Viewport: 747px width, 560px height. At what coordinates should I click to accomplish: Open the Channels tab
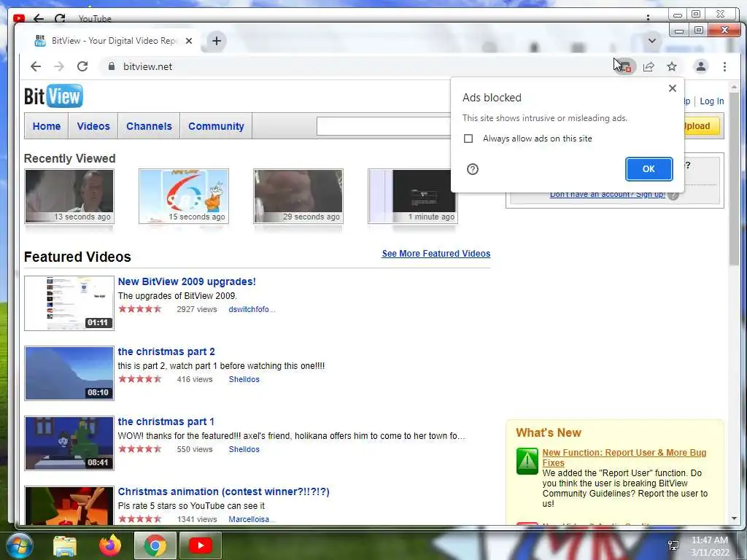149,126
